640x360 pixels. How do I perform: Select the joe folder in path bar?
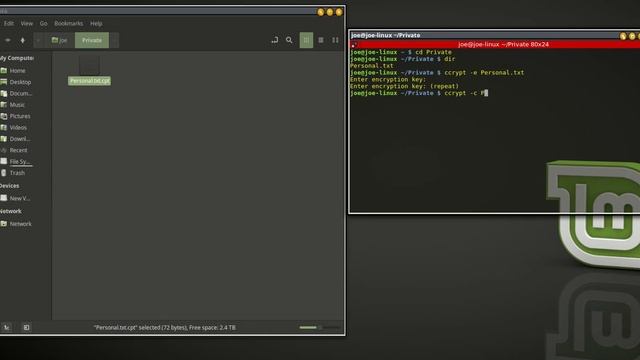click(x=59, y=40)
